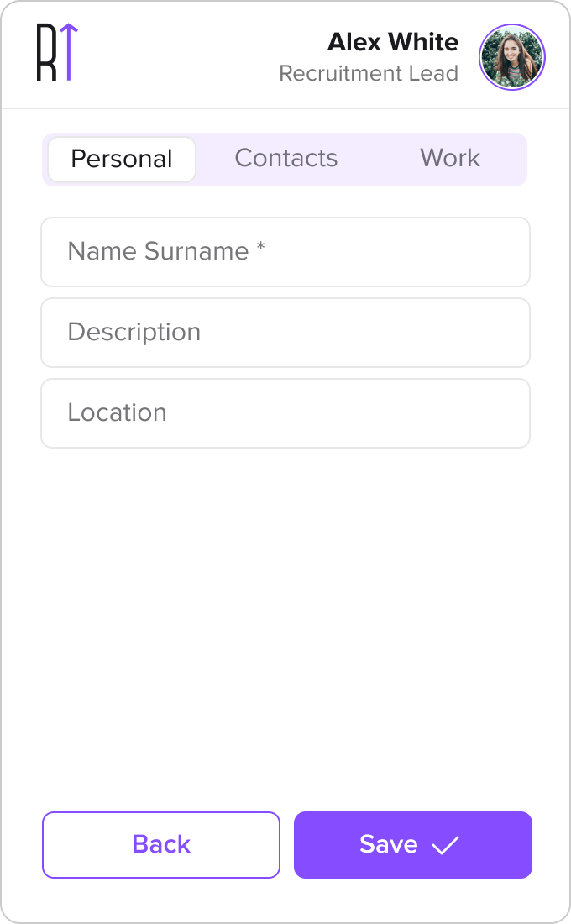Click the "Description" placeholder text
Screen dimensions: 571x924
134,333
